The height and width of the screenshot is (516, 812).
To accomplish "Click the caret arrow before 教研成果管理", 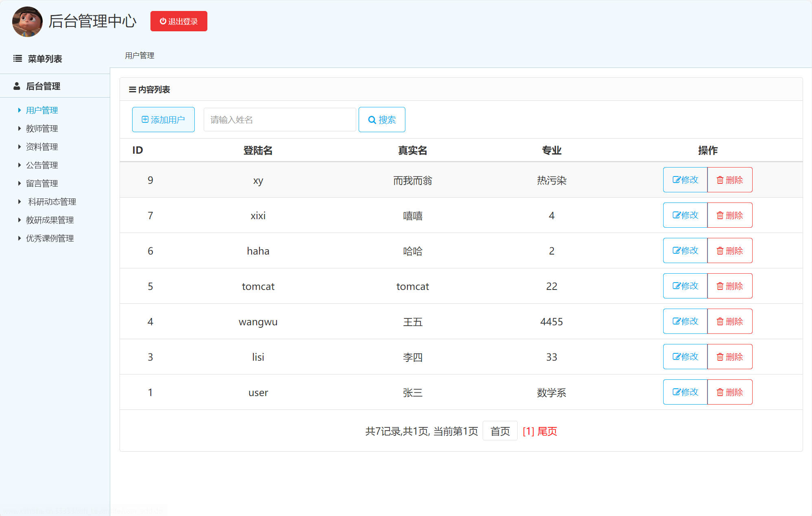I will pyautogui.click(x=19, y=220).
